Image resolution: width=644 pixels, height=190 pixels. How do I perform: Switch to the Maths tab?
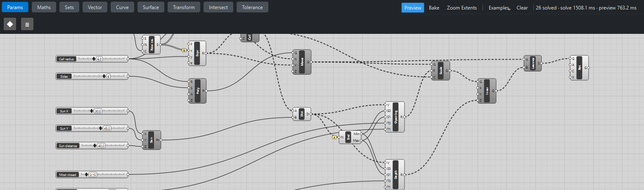click(44, 7)
